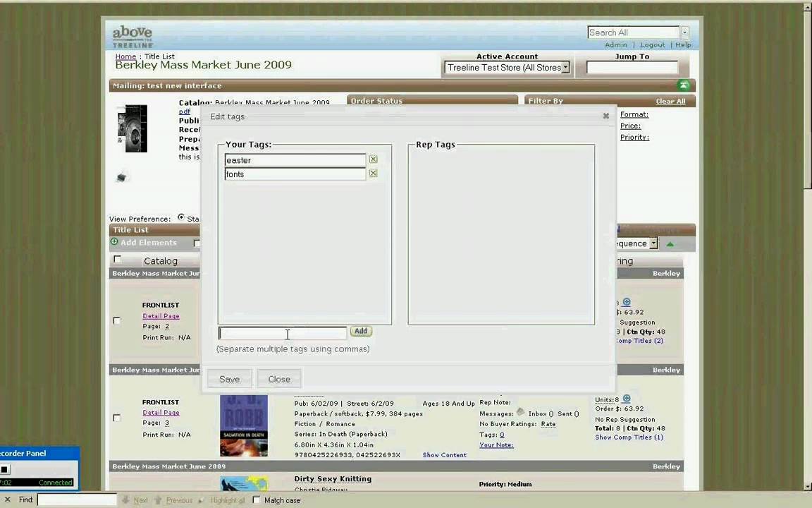Click the Priority filter link
Screen dimensions: 812x508
(x=634, y=138)
